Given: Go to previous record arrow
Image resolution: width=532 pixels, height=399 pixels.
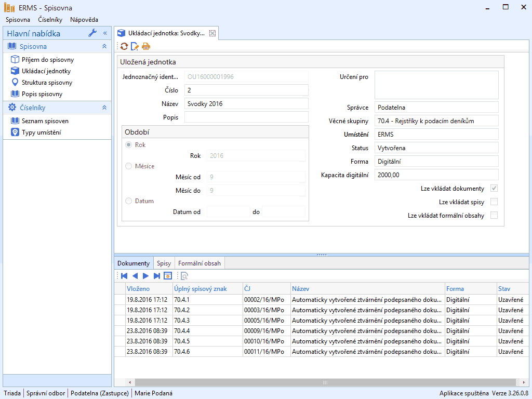Looking at the screenshot, I should (x=135, y=276).
